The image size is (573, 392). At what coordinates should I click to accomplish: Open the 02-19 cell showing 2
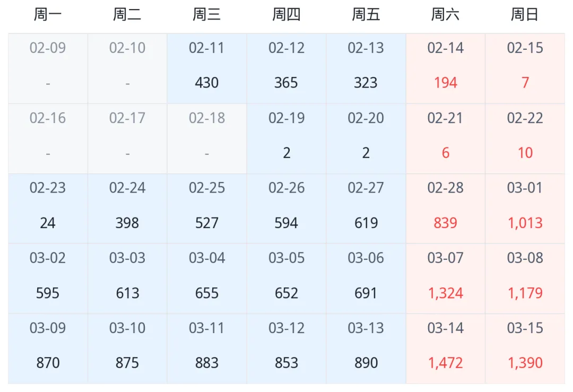point(286,138)
